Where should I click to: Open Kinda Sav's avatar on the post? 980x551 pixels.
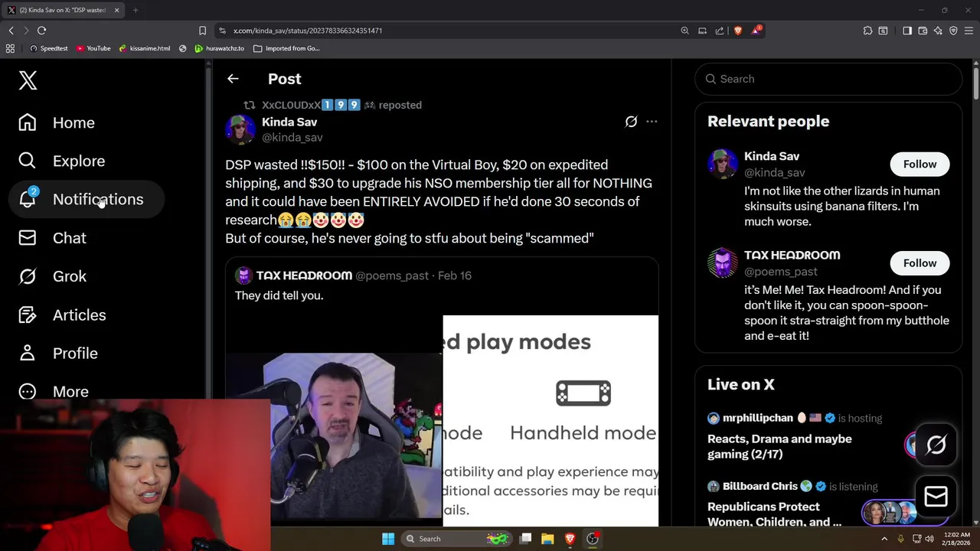pyautogui.click(x=240, y=129)
